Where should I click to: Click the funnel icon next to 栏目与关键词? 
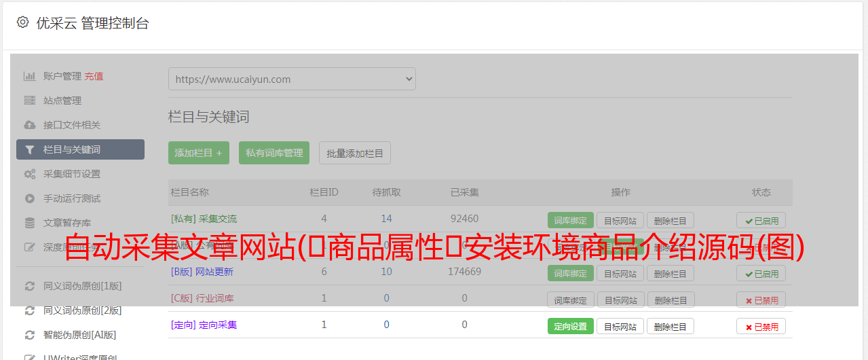tap(30, 149)
